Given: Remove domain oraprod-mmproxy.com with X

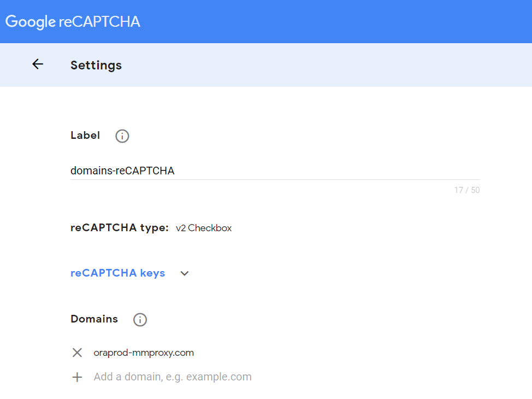Looking at the screenshot, I should tap(78, 353).
